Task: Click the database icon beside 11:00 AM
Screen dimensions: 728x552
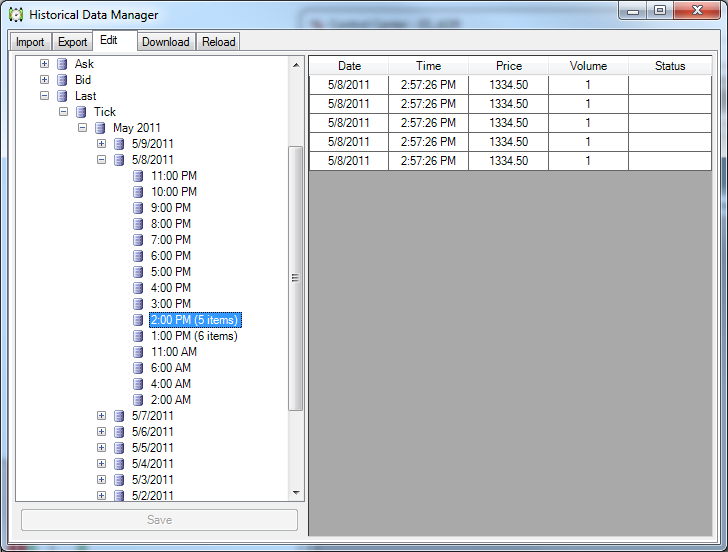Action: click(138, 352)
